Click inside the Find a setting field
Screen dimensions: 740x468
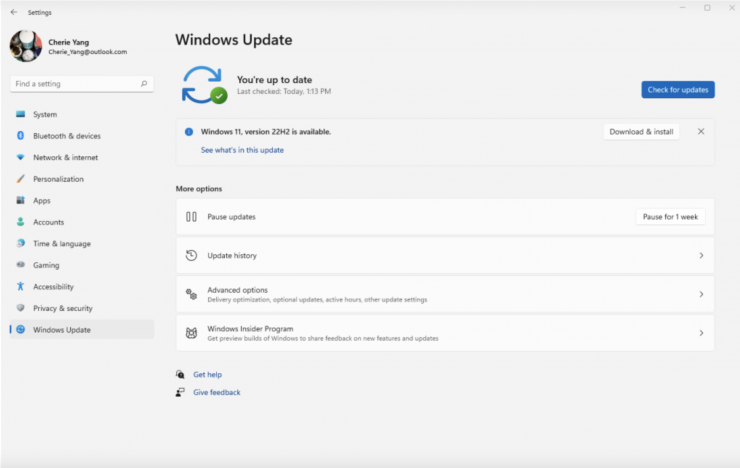point(75,84)
